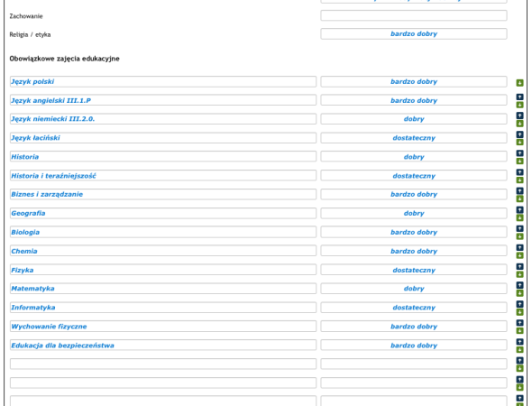Move Fizyka row down
This screenshot has width=532, height=406.
pos(519,274)
